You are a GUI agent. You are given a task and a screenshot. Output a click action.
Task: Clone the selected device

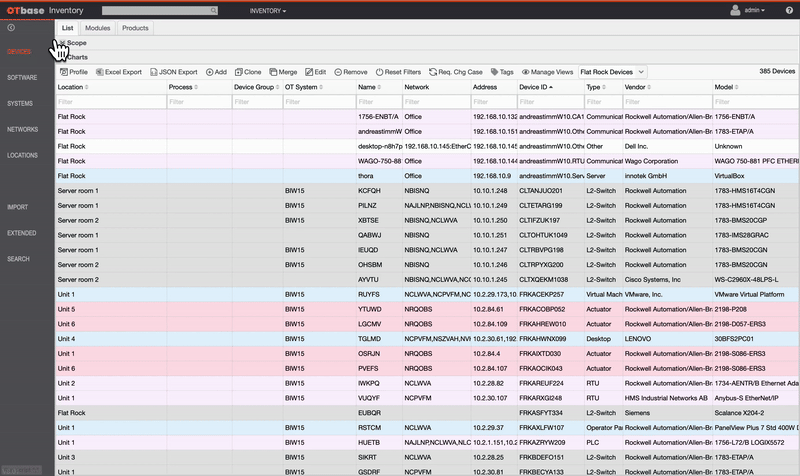click(x=248, y=72)
